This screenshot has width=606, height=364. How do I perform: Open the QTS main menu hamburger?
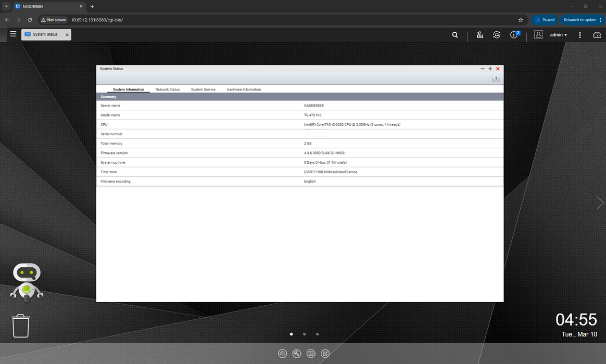(13, 34)
